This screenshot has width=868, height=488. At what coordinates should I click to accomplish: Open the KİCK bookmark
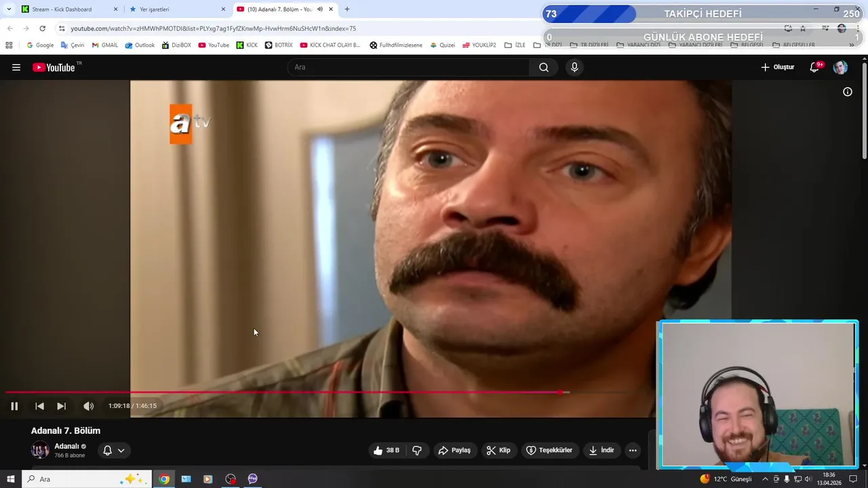[x=247, y=45]
